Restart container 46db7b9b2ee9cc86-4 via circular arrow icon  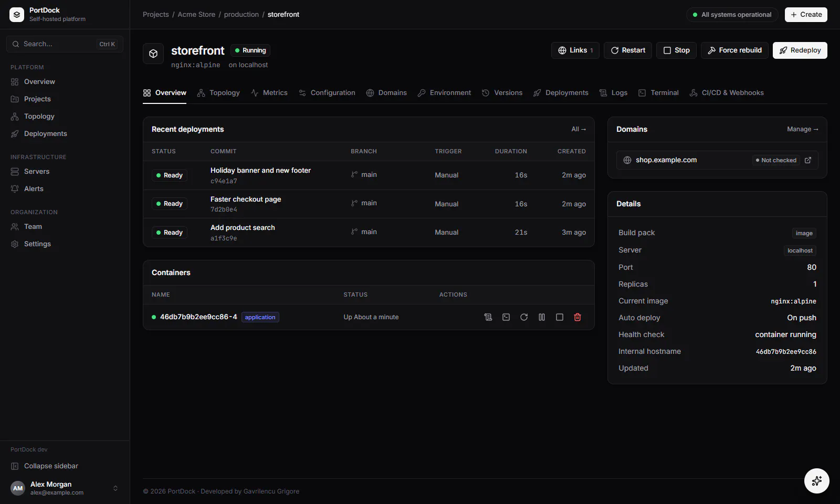point(524,317)
